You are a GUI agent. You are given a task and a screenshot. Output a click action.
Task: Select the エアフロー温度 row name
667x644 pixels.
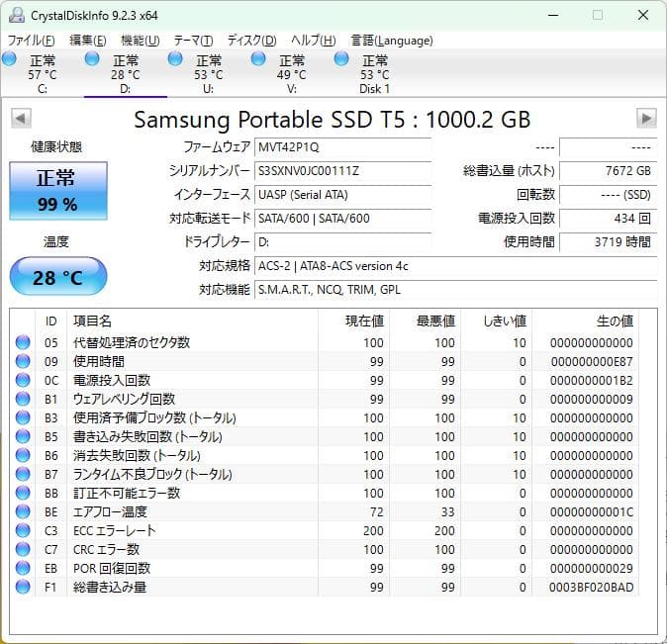(x=110, y=511)
